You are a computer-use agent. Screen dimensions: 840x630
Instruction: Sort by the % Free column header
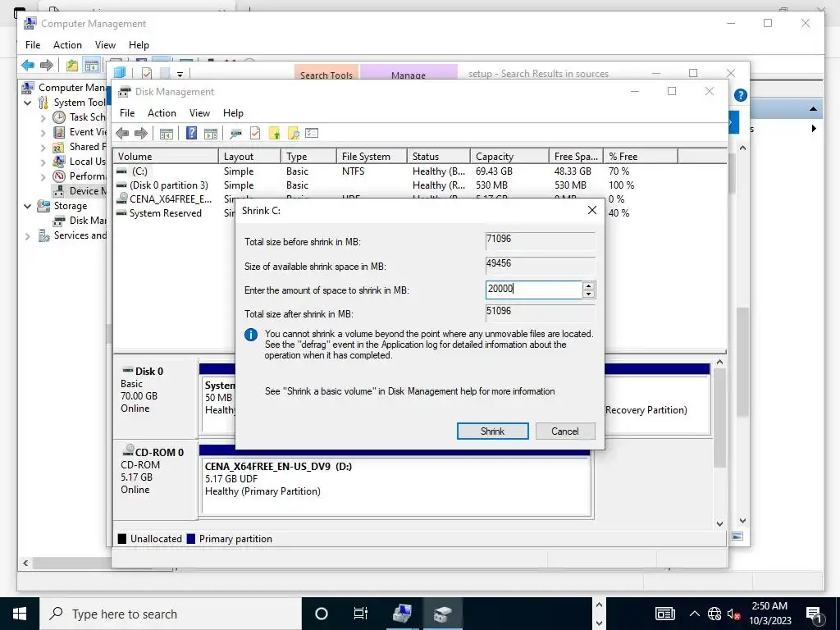coord(641,157)
